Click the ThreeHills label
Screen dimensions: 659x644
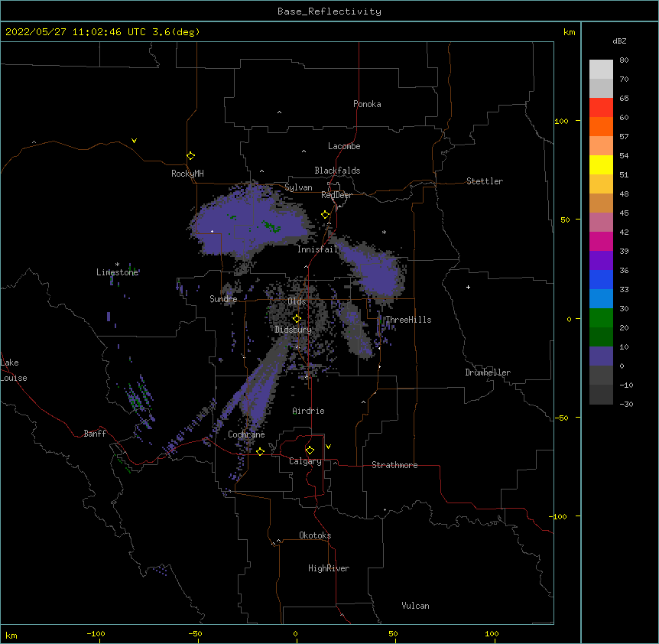pos(409,320)
